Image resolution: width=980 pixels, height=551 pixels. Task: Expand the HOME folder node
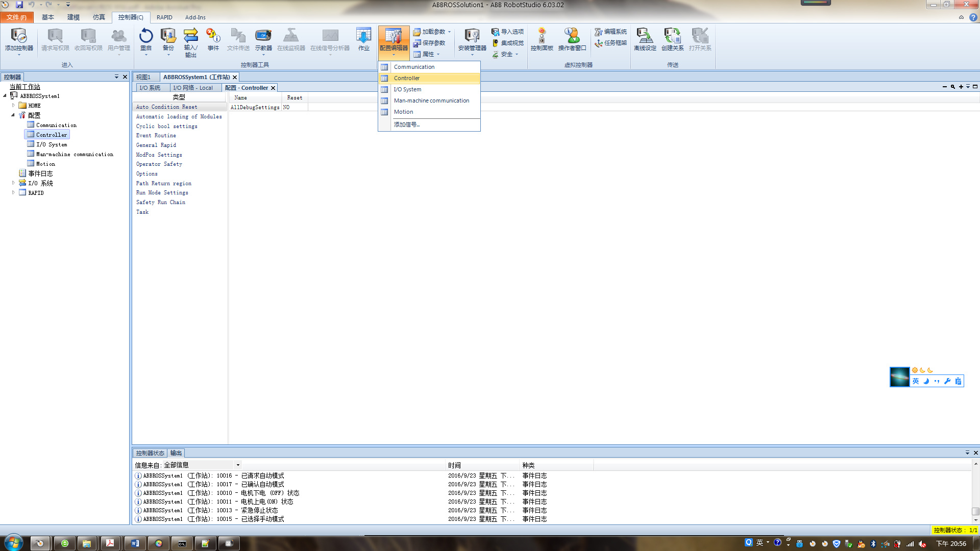[14, 106]
